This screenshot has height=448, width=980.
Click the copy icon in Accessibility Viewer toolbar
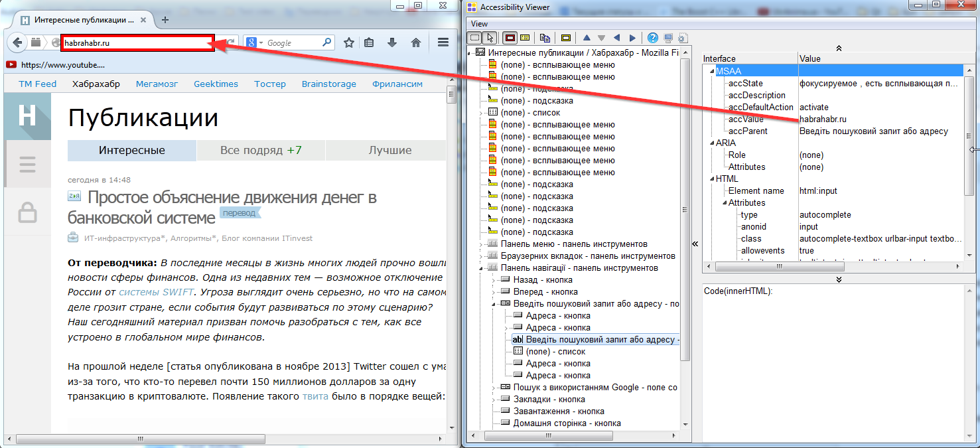(545, 38)
